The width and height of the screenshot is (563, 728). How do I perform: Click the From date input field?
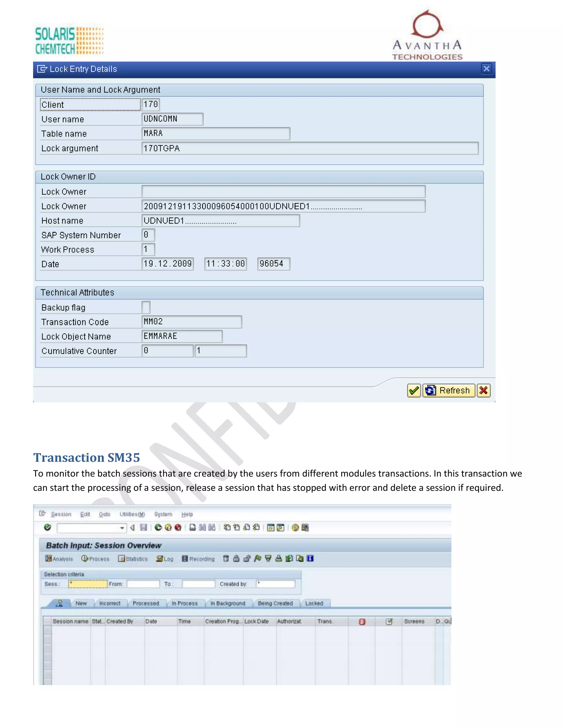coord(143,584)
